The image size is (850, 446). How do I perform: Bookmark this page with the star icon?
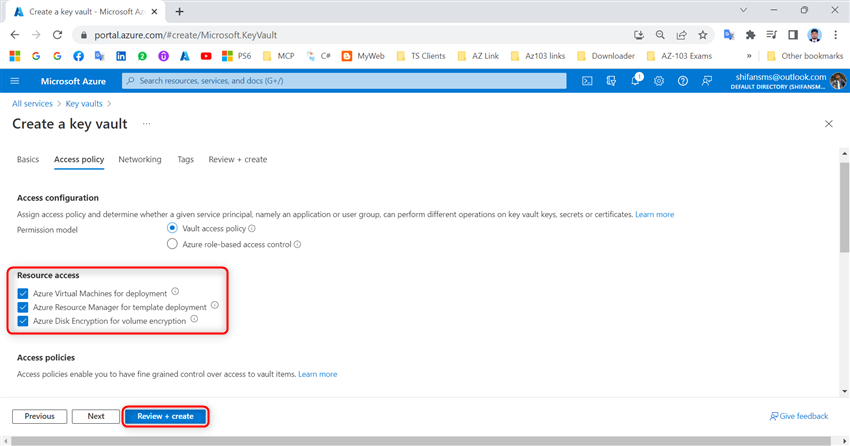(703, 35)
